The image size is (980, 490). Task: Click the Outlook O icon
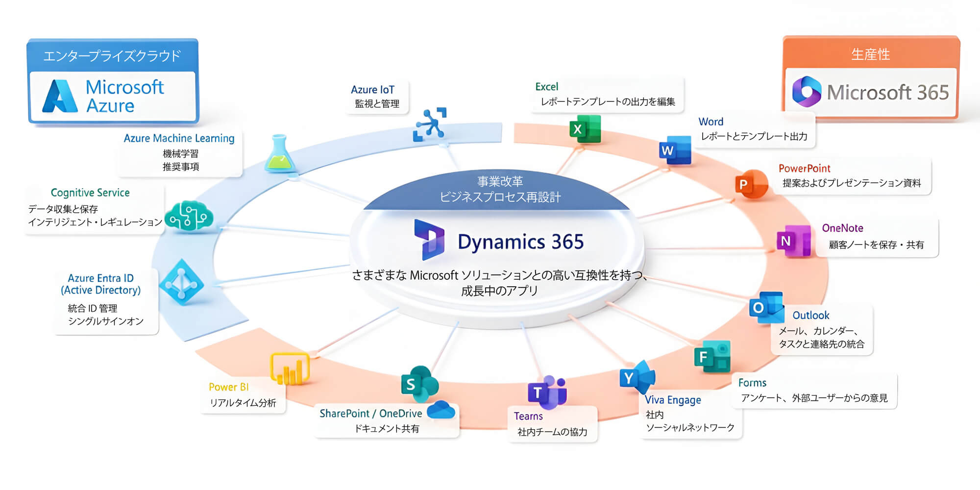766,307
